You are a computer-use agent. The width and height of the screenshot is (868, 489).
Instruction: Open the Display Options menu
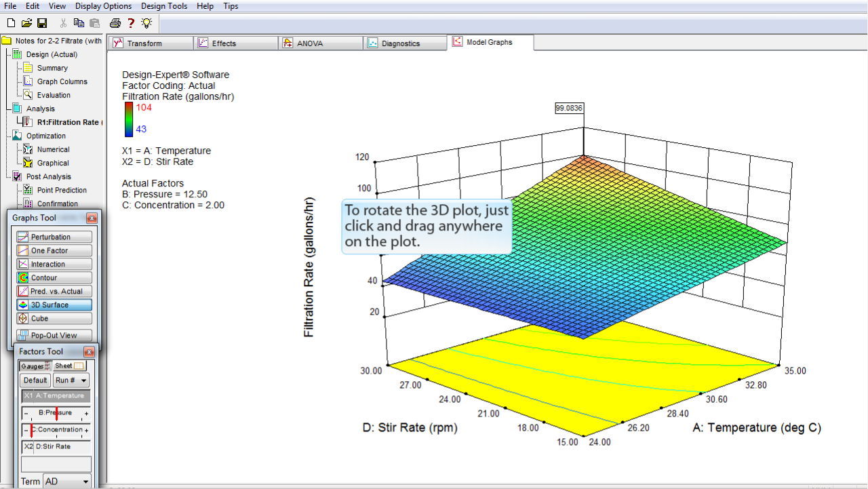pyautogui.click(x=104, y=6)
